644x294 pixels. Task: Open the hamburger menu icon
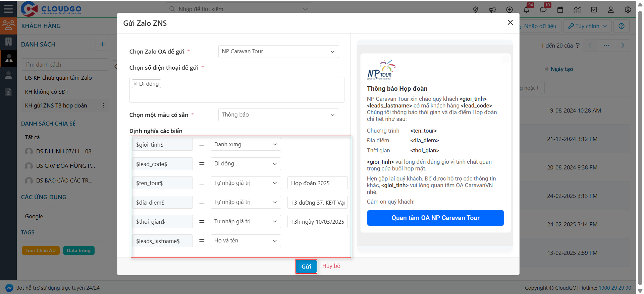coord(8,9)
